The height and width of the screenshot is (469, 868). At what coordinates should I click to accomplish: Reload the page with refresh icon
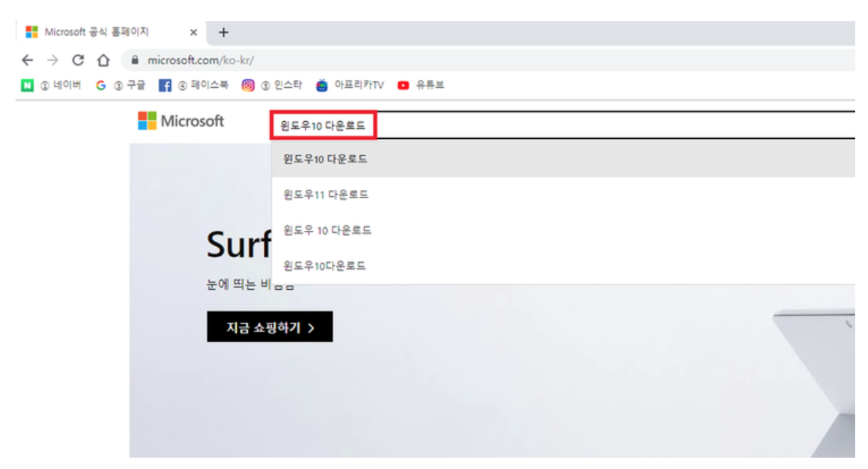(79, 60)
